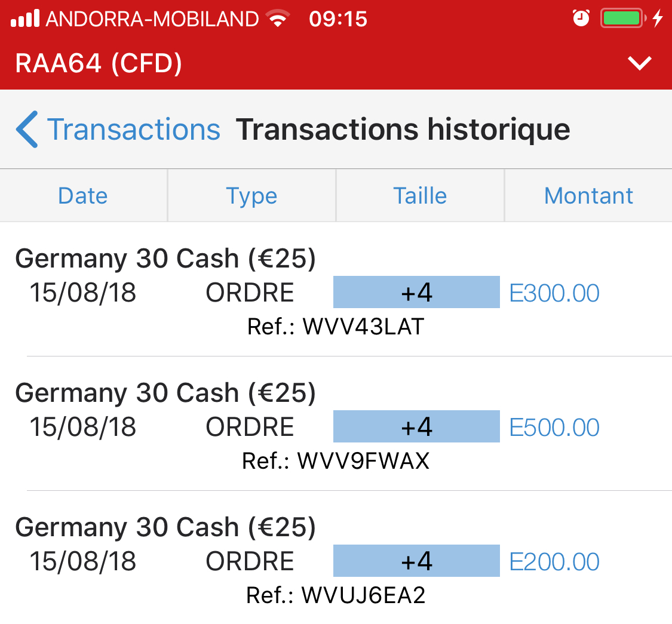
Task: Sort by the Taille column
Action: click(x=420, y=196)
